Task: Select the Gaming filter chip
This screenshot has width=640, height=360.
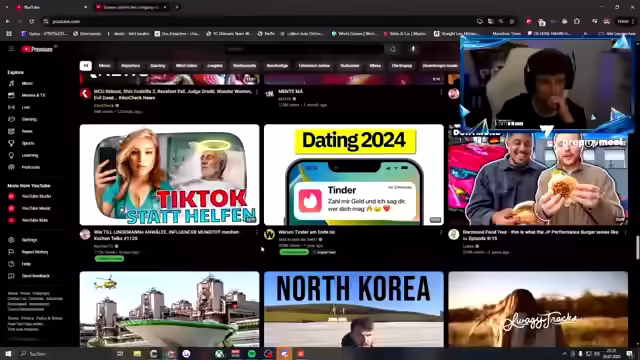Action: click(x=158, y=66)
